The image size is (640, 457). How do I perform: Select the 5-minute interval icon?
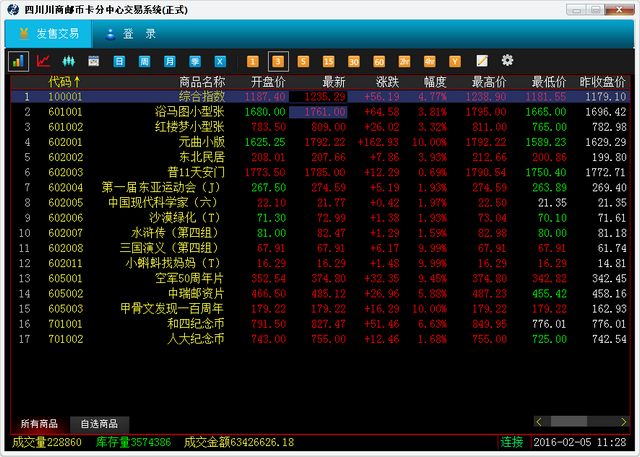303,62
